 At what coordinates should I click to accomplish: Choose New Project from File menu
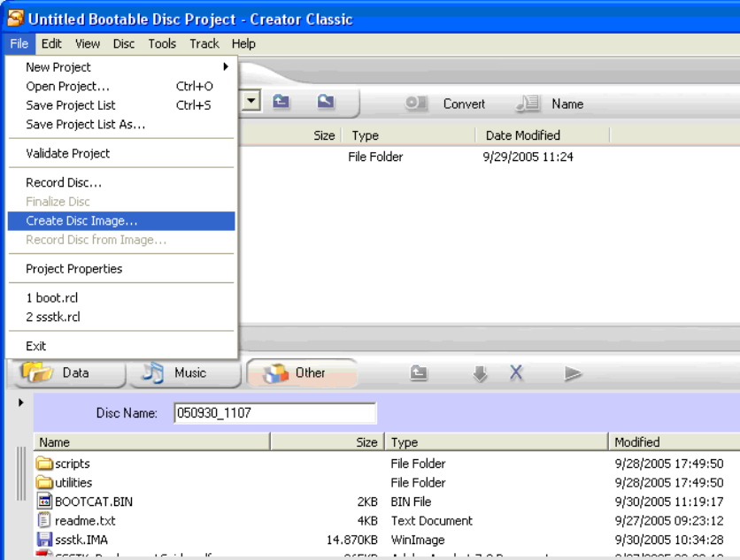pyautogui.click(x=121, y=67)
